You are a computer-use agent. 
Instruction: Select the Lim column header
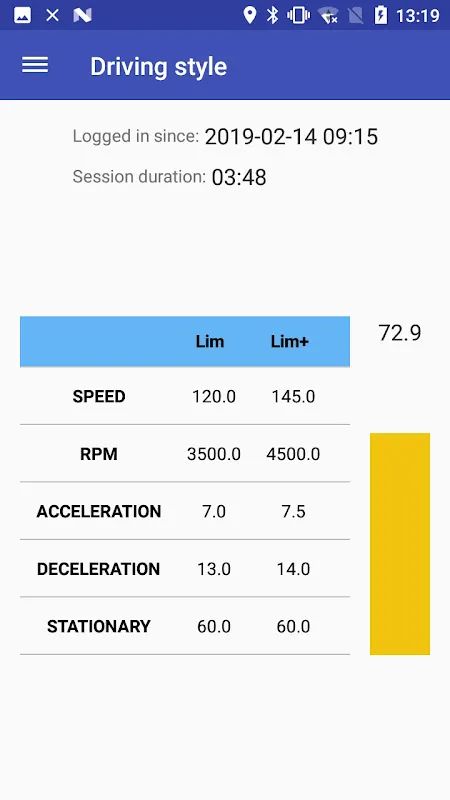[210, 341]
